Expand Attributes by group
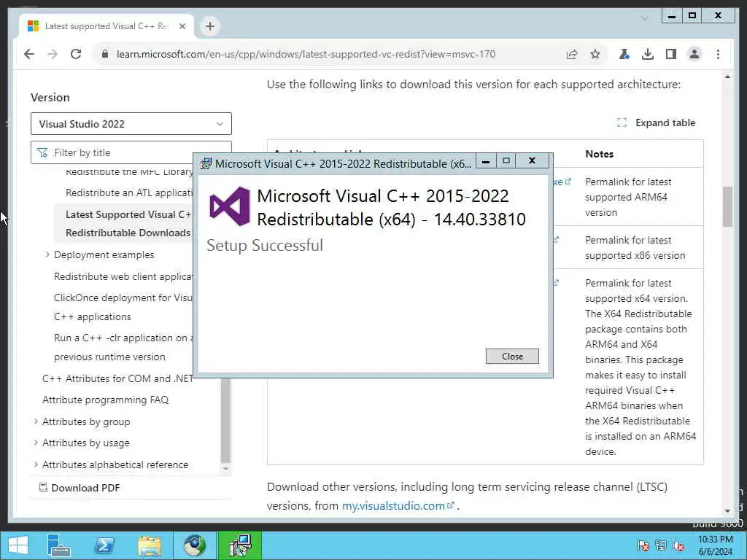747x560 pixels. (36, 421)
